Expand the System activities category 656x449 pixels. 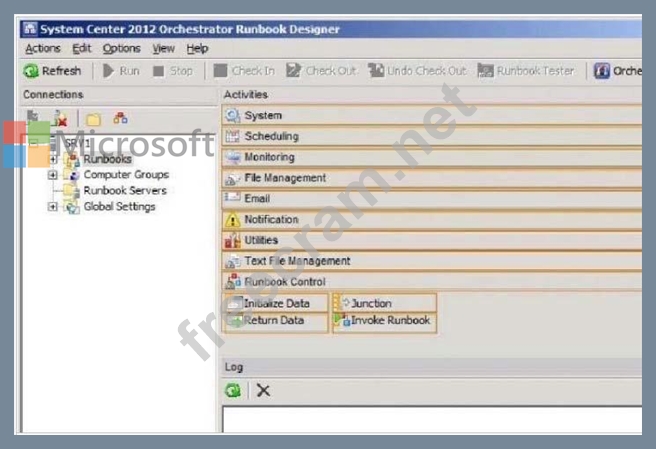pyautogui.click(x=431, y=115)
